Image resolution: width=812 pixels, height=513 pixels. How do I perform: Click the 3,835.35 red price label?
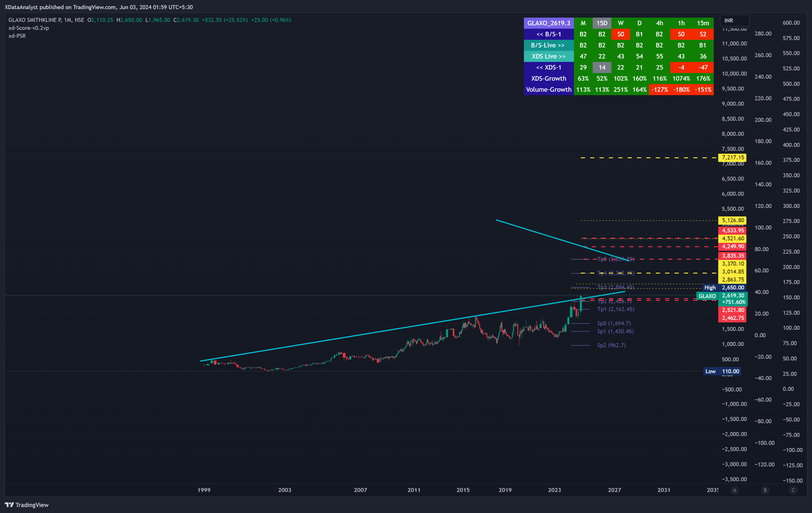[732, 256]
